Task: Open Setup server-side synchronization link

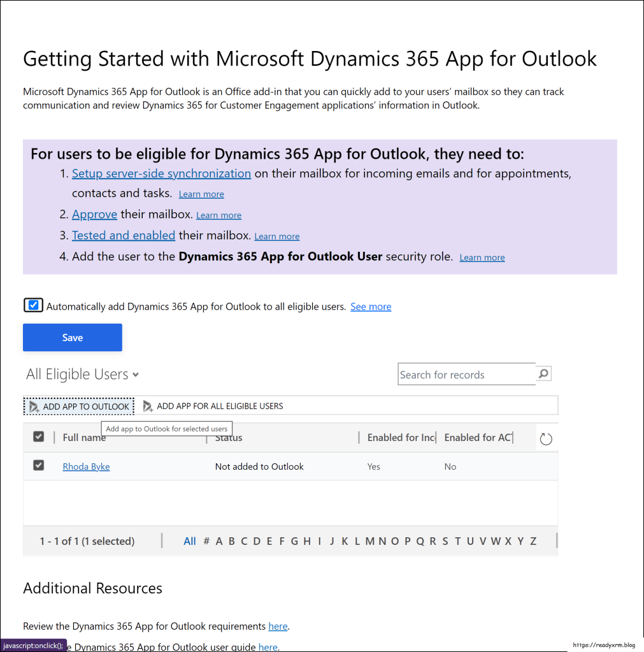Action: point(161,173)
